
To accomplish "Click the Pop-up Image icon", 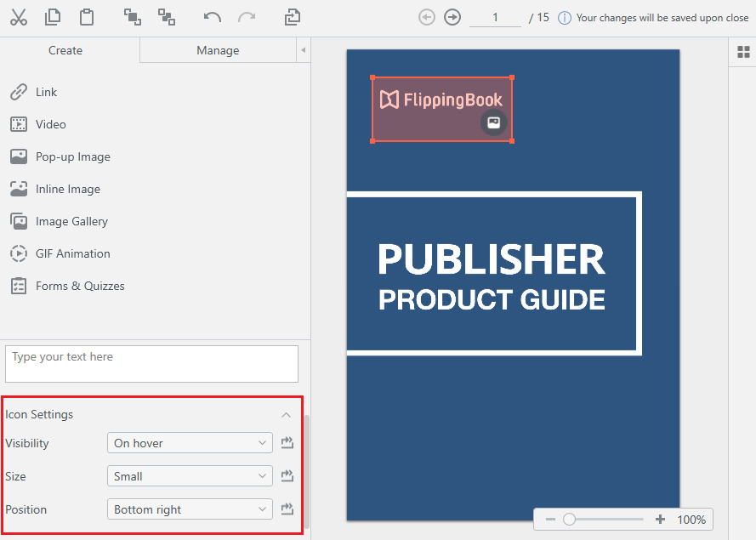I will [19, 156].
